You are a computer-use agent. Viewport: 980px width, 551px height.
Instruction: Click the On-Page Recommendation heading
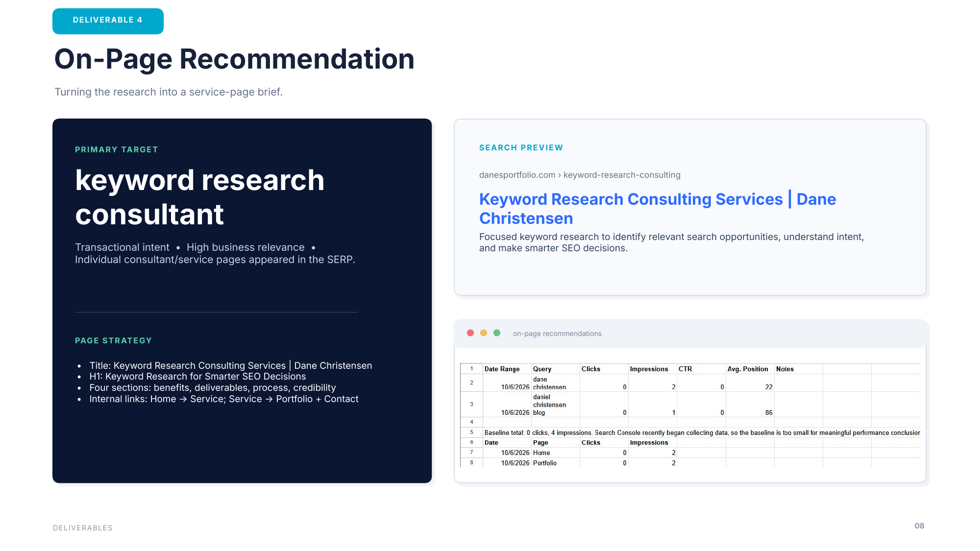234,59
